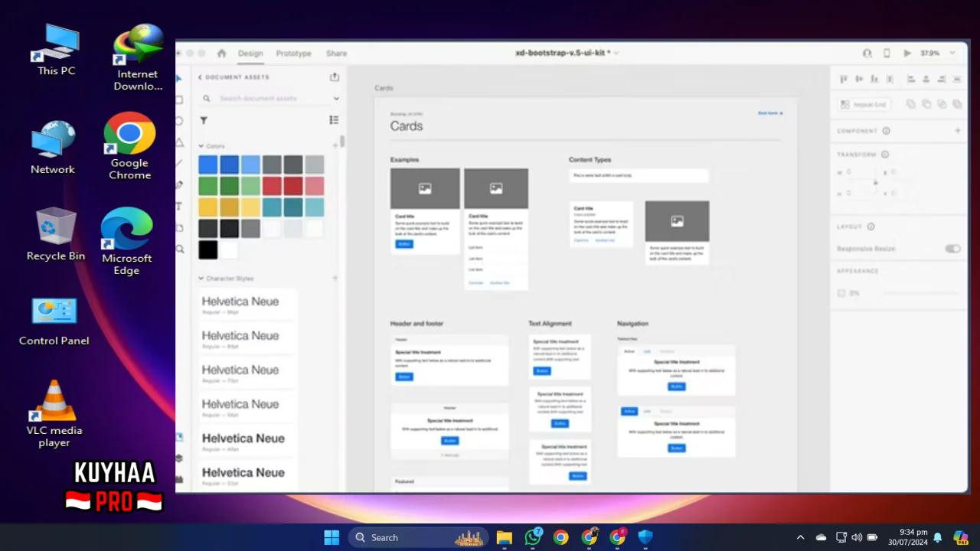The width and height of the screenshot is (980, 551).
Task: Click the Layout info icon
Action: [x=871, y=227]
